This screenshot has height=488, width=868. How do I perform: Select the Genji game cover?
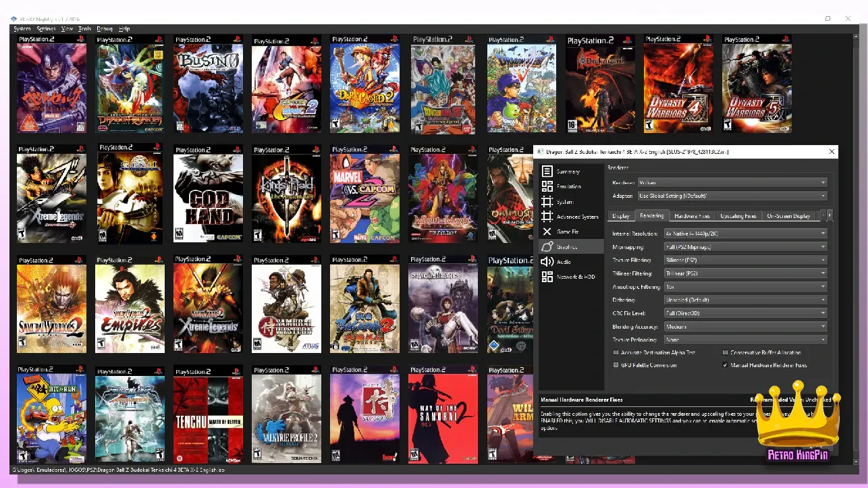coord(130,194)
